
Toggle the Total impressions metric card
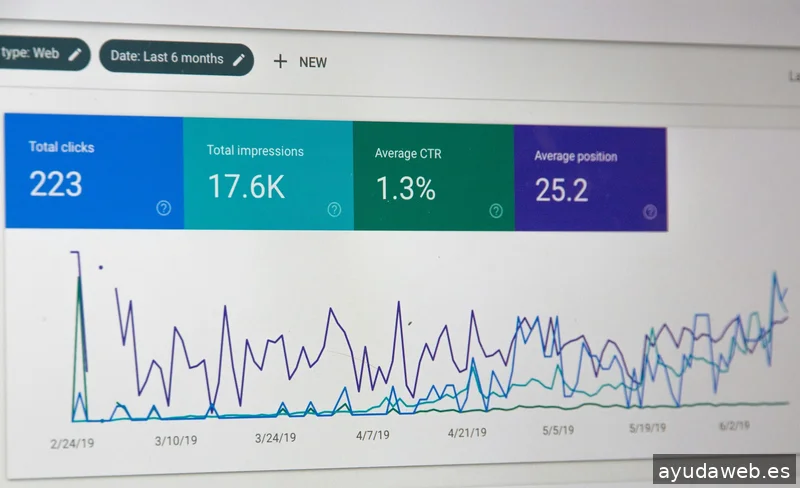click(267, 173)
